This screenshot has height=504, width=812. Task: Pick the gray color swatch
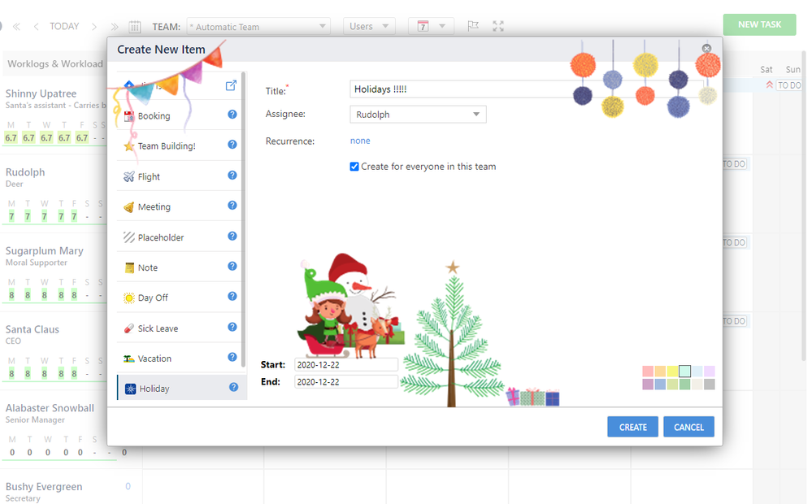pyautogui.click(x=710, y=384)
